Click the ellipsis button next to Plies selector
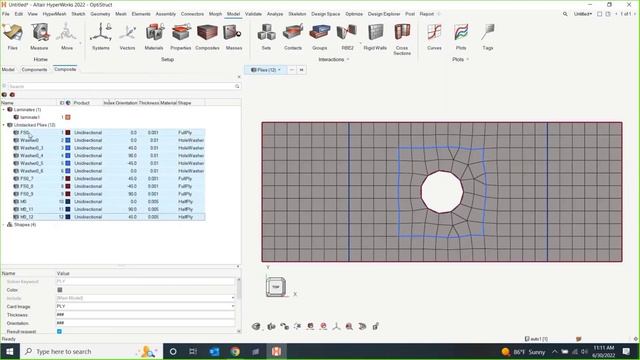The image size is (640, 360). click(291, 70)
